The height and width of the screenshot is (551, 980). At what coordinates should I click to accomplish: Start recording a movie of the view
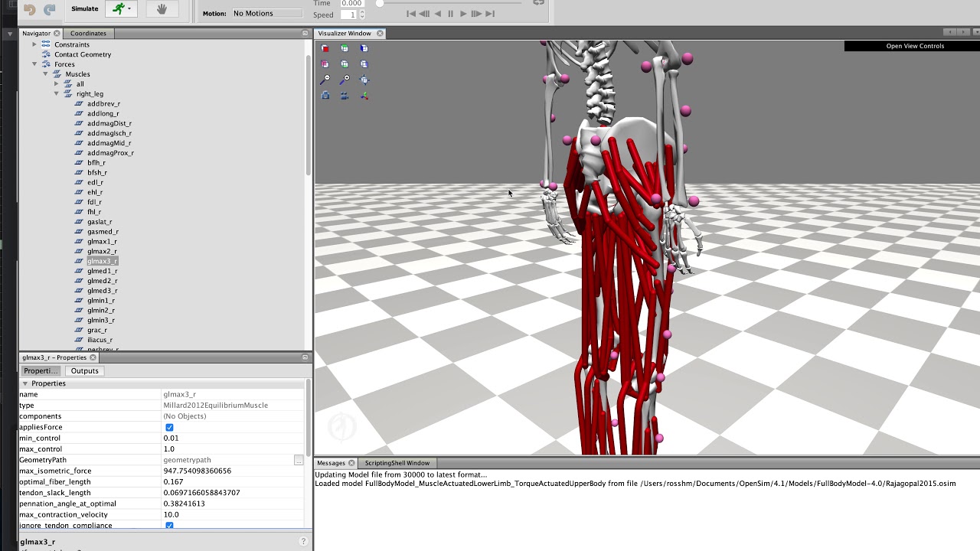[x=345, y=96]
